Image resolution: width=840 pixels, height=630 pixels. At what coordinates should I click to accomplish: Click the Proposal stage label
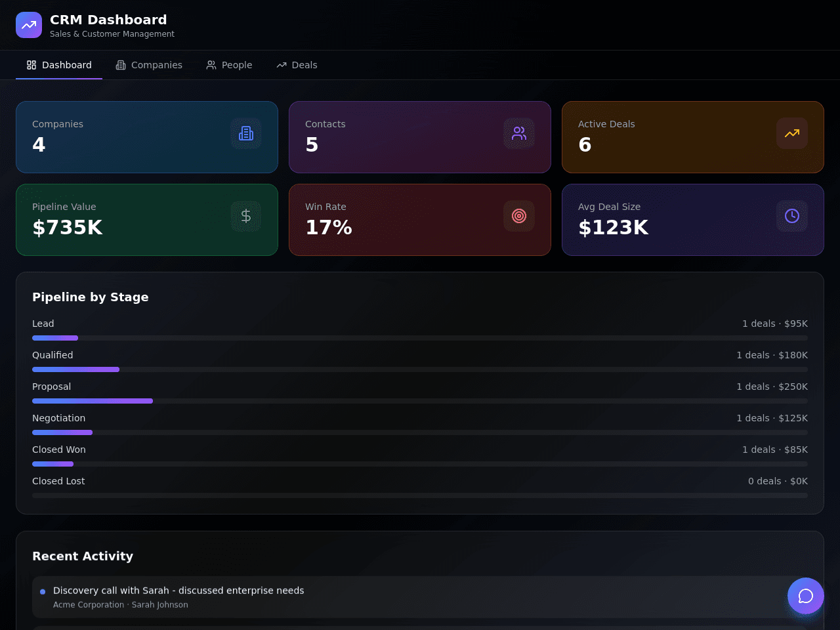point(51,387)
